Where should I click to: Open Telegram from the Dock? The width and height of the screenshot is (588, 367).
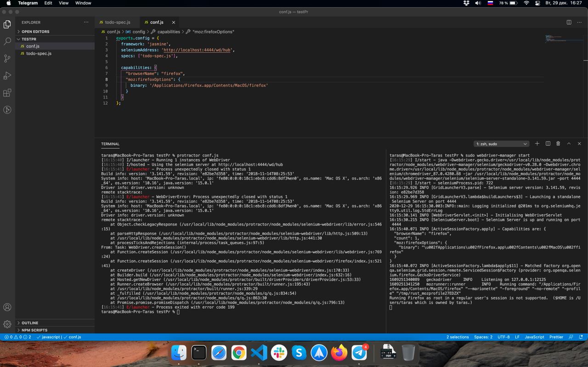click(x=359, y=353)
